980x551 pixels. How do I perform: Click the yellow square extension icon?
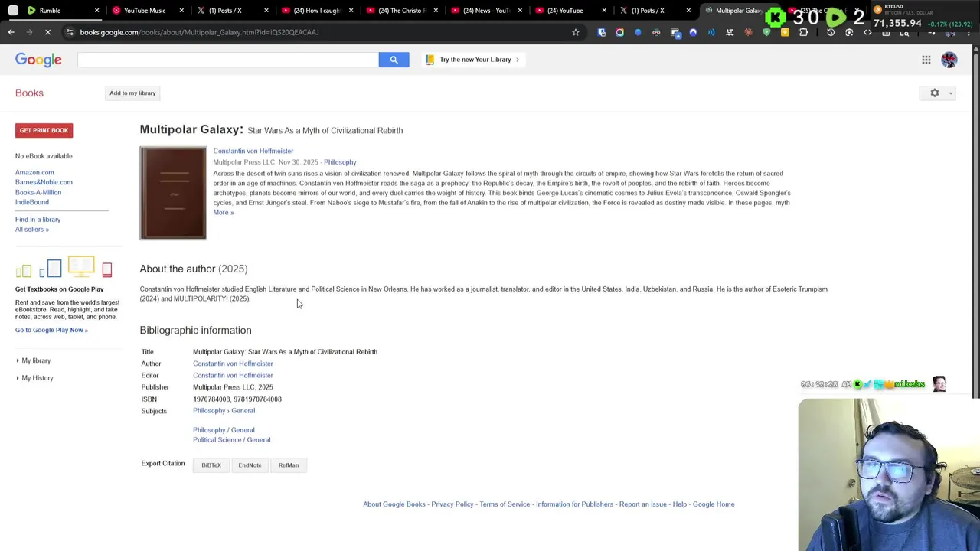[785, 32]
